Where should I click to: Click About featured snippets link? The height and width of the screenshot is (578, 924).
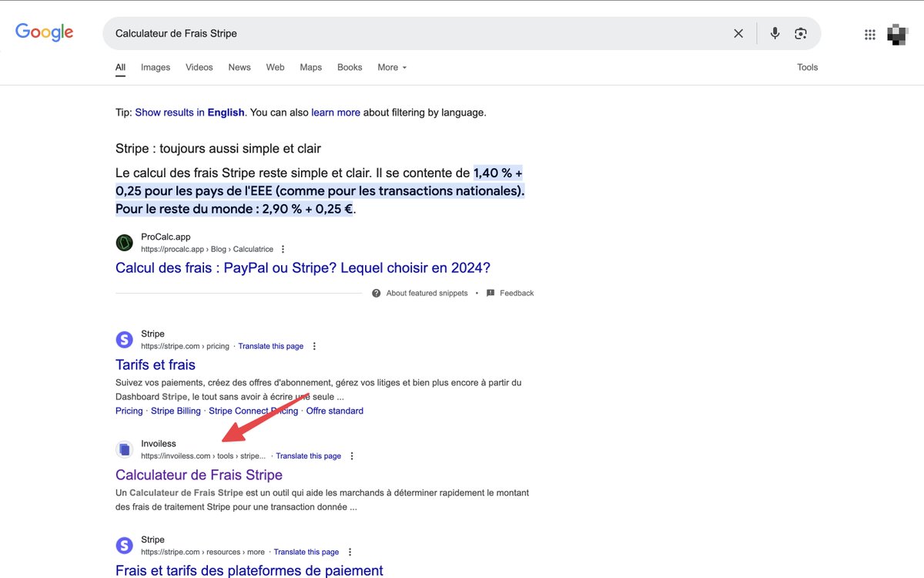pos(427,293)
